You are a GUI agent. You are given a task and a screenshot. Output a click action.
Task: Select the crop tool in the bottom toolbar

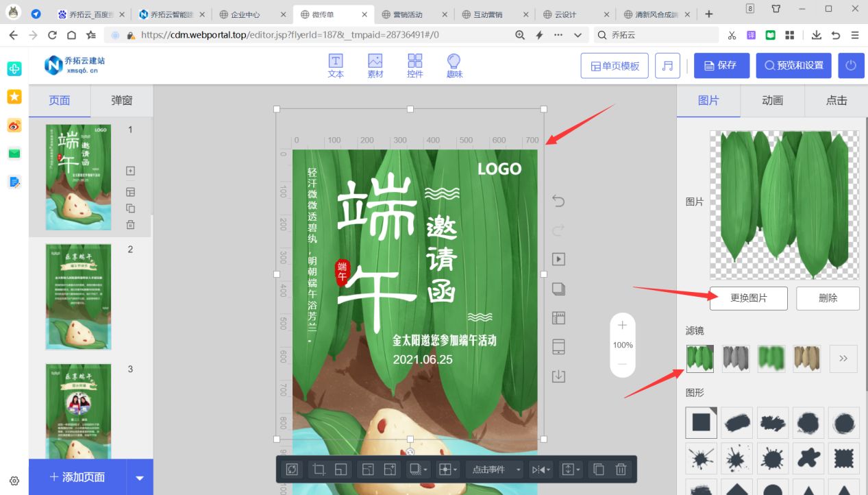(319, 469)
